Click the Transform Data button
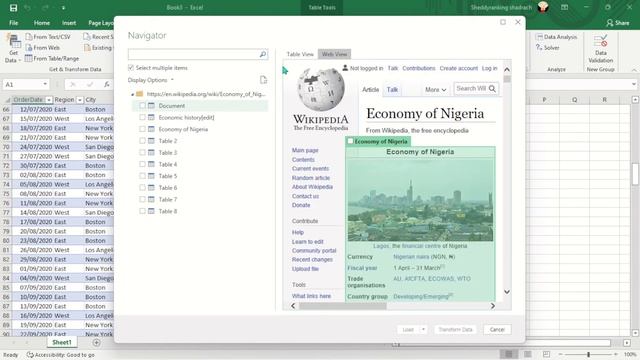 (x=455, y=329)
